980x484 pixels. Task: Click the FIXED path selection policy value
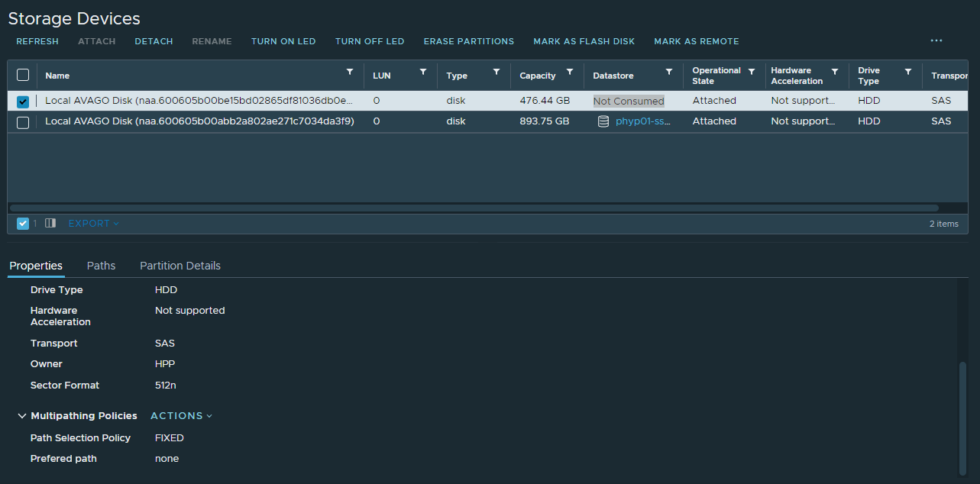(x=170, y=438)
